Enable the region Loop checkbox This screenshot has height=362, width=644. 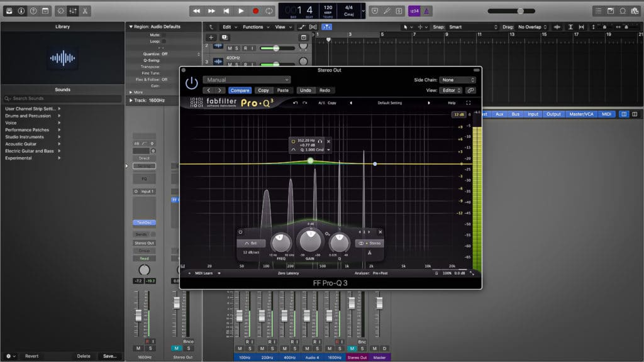coord(164,41)
